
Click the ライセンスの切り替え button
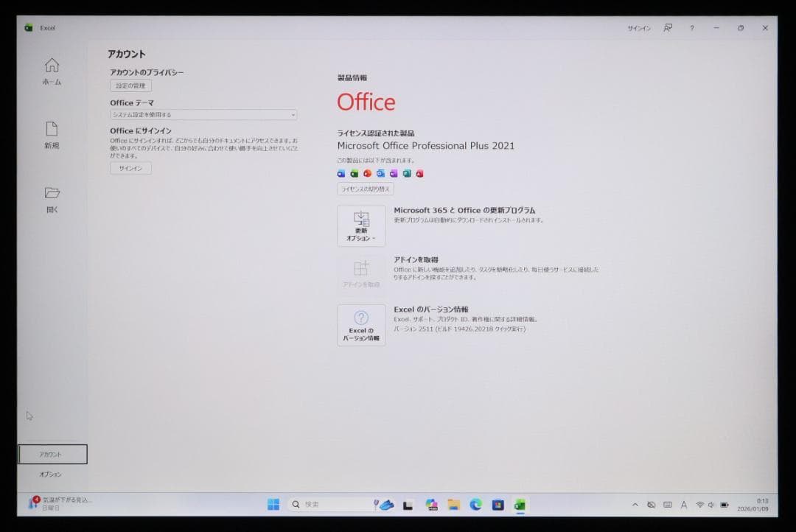click(x=366, y=189)
